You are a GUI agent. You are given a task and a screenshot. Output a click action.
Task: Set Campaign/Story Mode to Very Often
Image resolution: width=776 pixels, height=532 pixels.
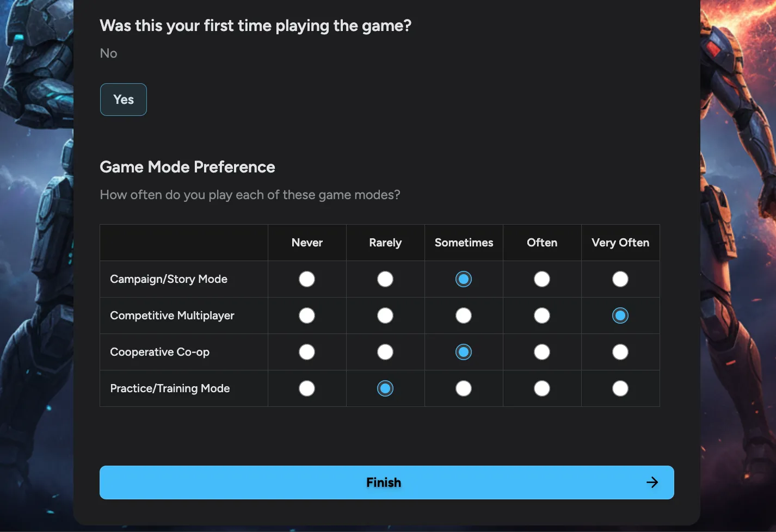point(620,279)
